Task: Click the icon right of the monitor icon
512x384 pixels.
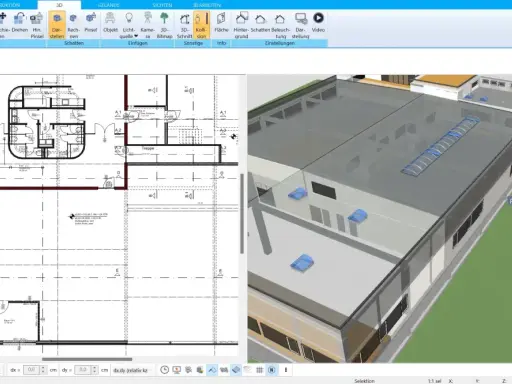Action: [x=188, y=370]
